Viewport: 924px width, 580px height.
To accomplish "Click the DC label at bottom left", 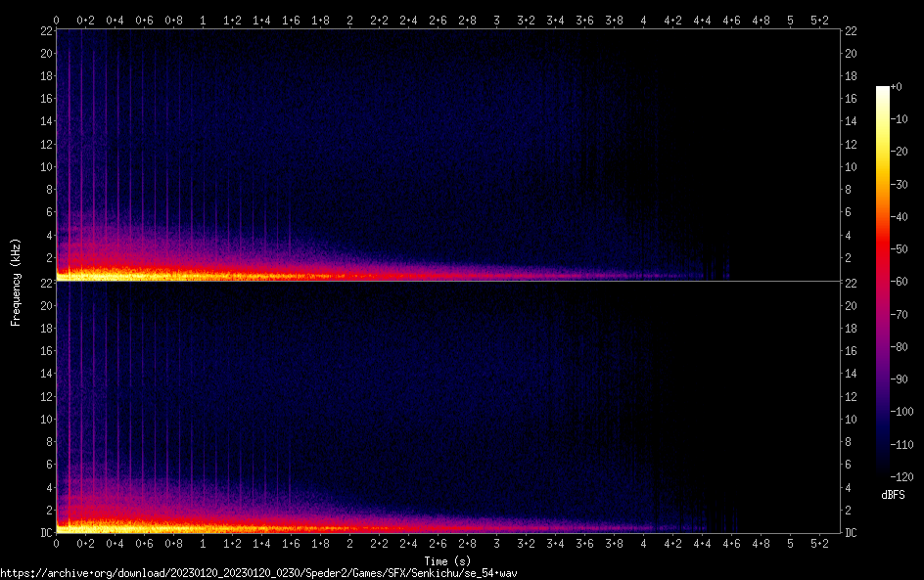I will 45,533.
